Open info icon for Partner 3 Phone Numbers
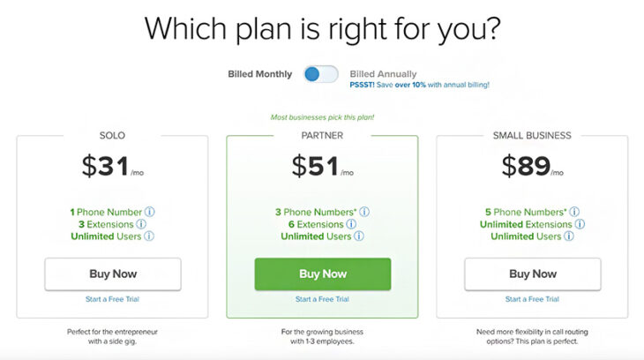The width and height of the screenshot is (644, 360). (x=364, y=212)
